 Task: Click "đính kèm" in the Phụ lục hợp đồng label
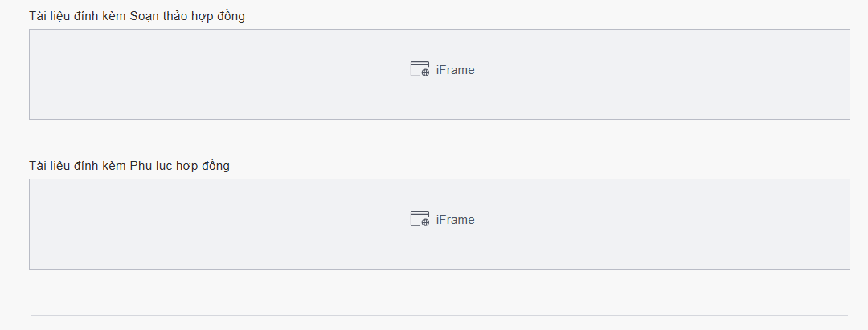98,166
